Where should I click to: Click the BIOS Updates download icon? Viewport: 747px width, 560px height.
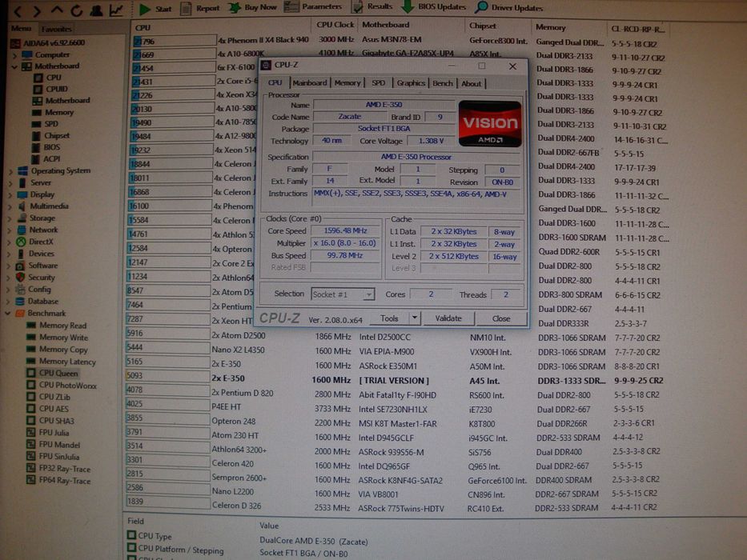pos(408,6)
